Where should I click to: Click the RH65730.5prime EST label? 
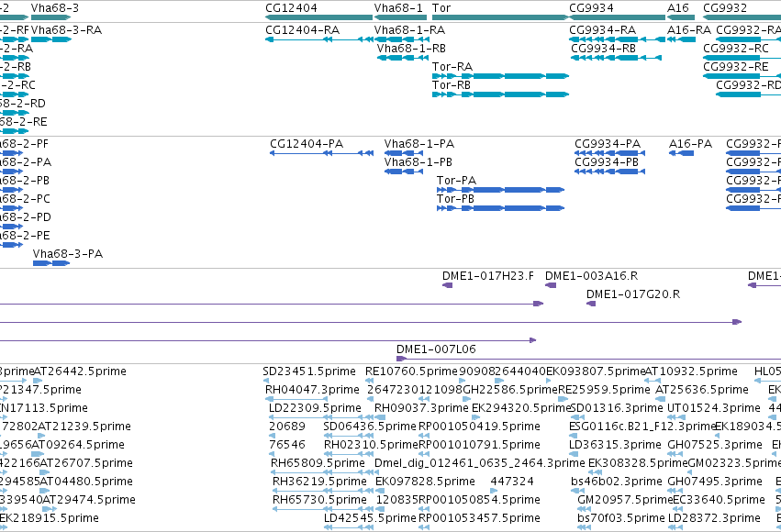[319, 500]
